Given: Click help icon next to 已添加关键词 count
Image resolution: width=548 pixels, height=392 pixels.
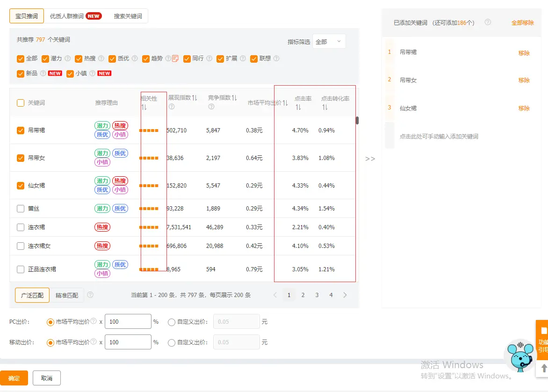Looking at the screenshot, I should (x=488, y=22).
